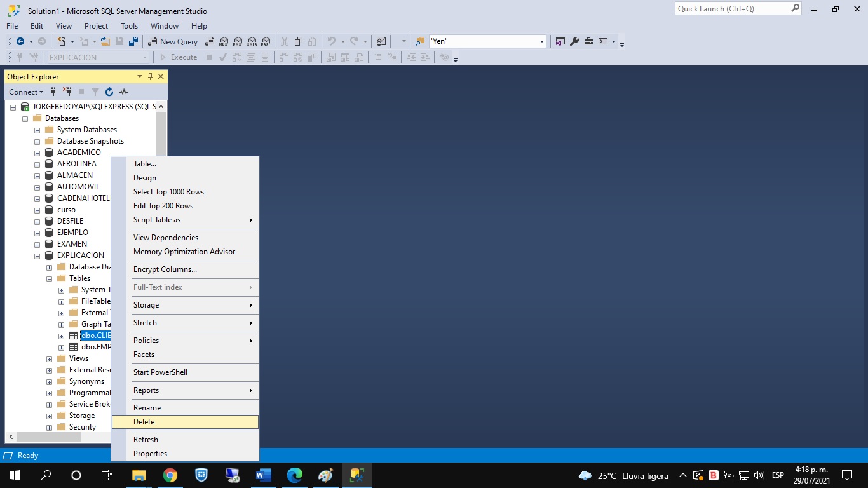868x488 pixels.
Task: Open the 'Yen' find combo box dropdown
Action: coord(541,41)
